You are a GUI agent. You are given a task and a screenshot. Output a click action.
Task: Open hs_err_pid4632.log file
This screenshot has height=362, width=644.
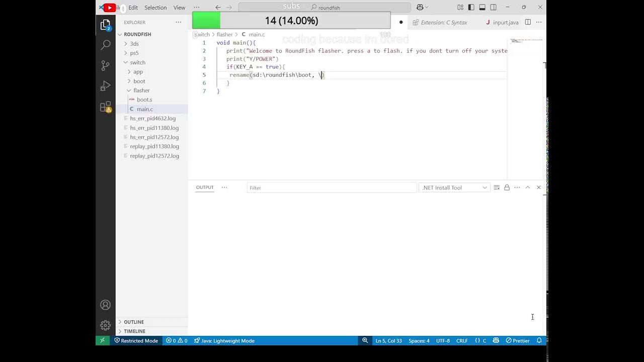pos(152,119)
